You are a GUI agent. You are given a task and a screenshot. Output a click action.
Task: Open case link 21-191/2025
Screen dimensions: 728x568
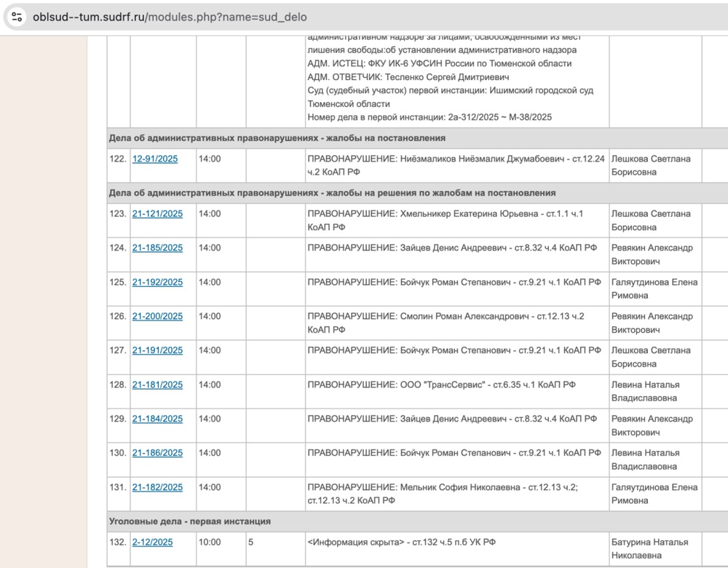[157, 351]
